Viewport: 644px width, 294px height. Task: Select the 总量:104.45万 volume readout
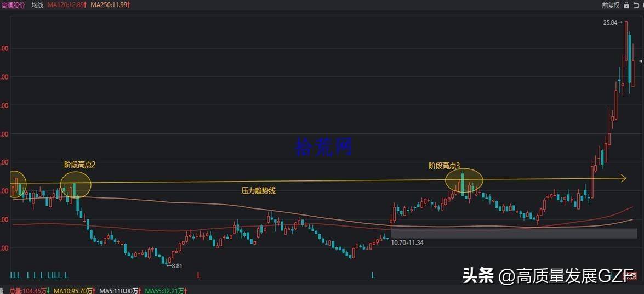coord(29,291)
